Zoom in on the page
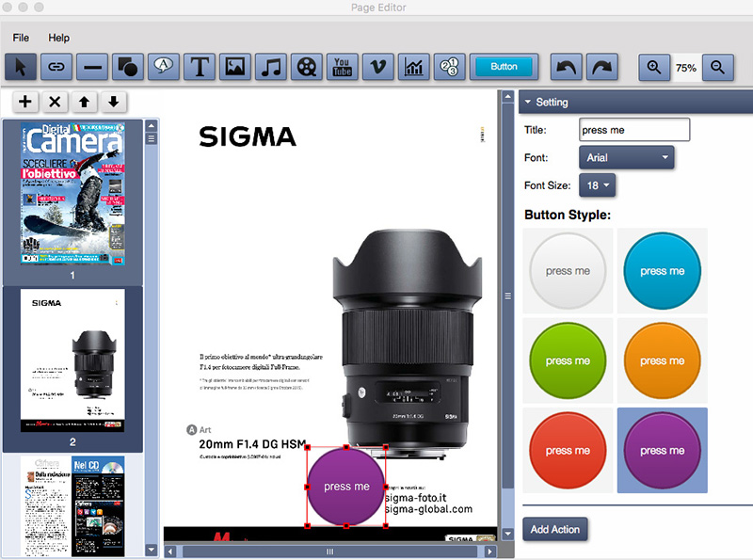This screenshot has width=753, height=560. pyautogui.click(x=654, y=67)
